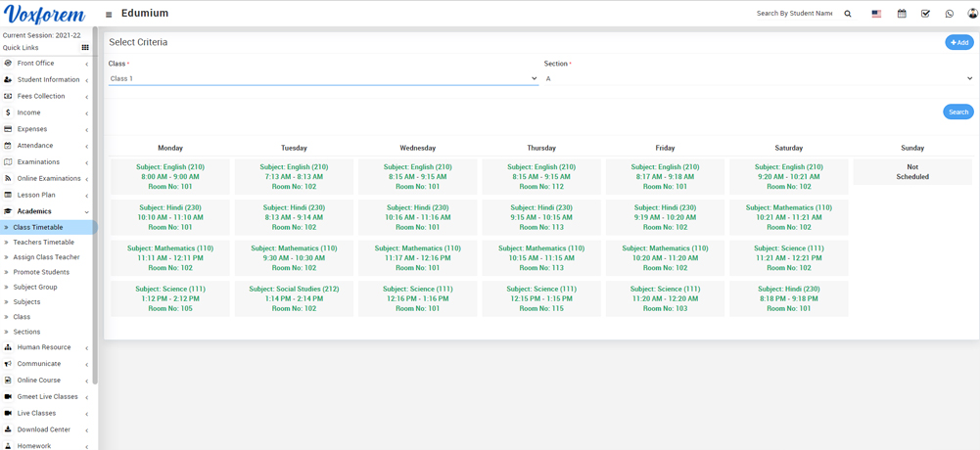Open the user profile avatar icon
The image size is (980, 450).
coord(972,14)
